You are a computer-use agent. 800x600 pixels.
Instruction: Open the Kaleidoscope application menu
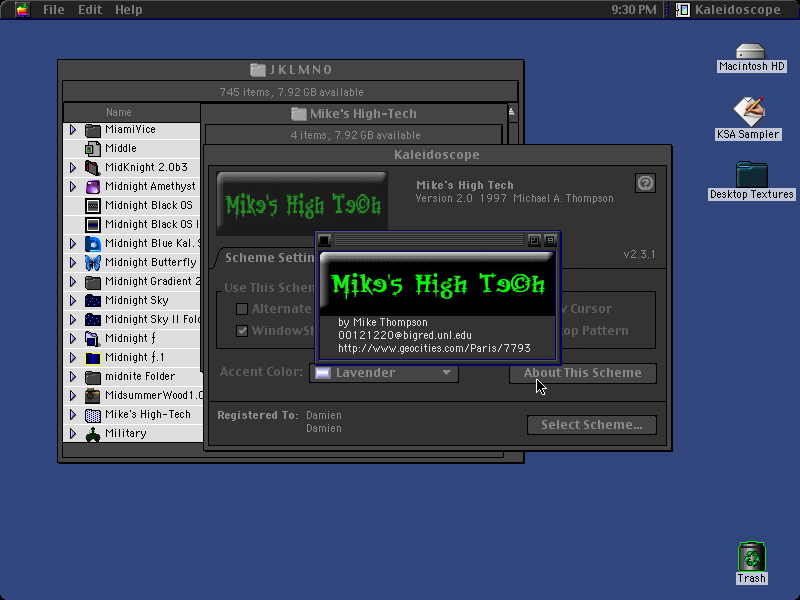728,9
